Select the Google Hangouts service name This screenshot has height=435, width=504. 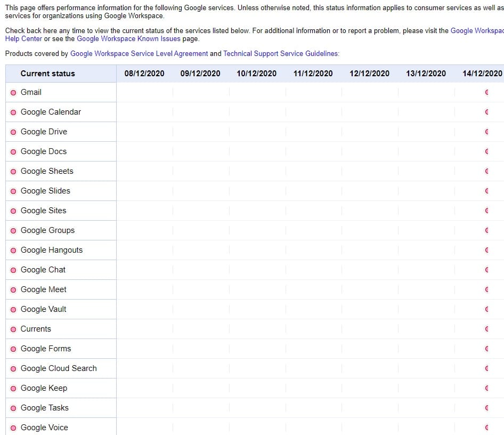coord(52,250)
